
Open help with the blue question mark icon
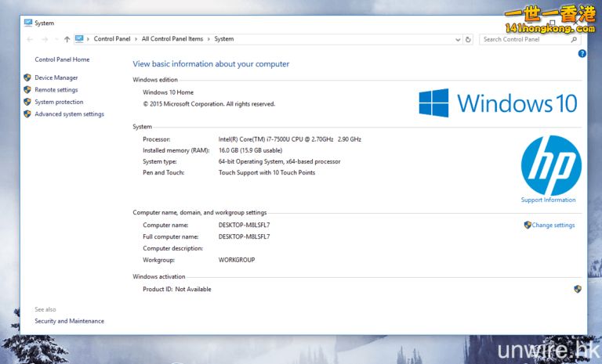582,54
